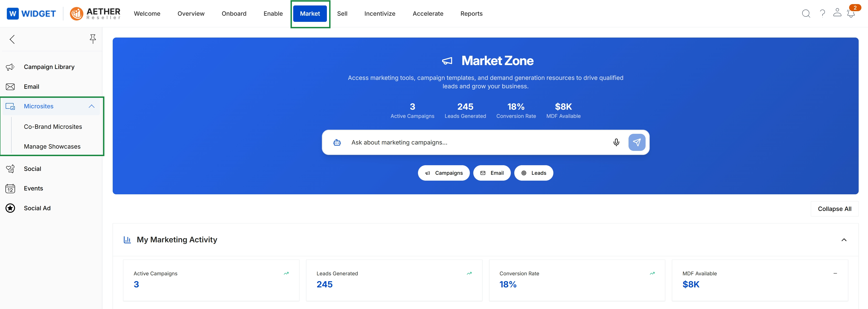Click the Market Zone megaphone icon

click(447, 61)
